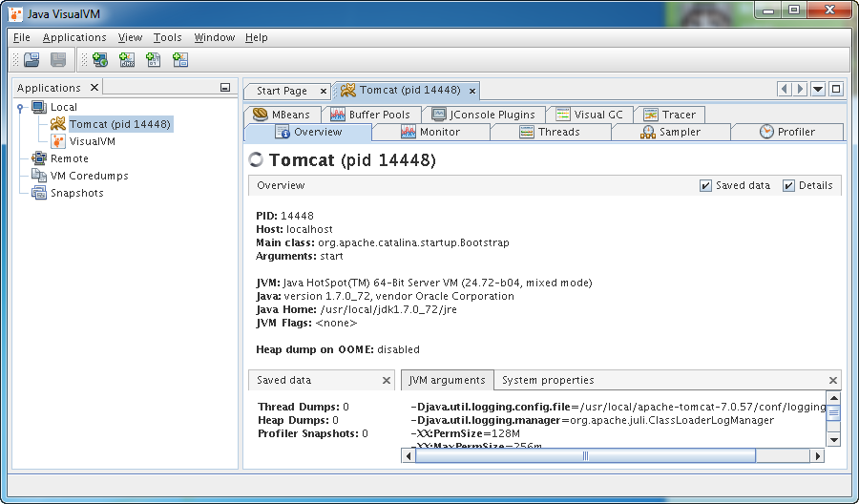Close the Applications panel
The image size is (859, 504).
tap(94, 87)
